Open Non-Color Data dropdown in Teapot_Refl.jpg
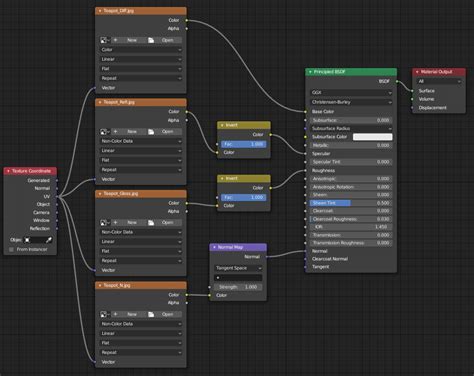Screen dimensions: 474x376 [x=141, y=141]
